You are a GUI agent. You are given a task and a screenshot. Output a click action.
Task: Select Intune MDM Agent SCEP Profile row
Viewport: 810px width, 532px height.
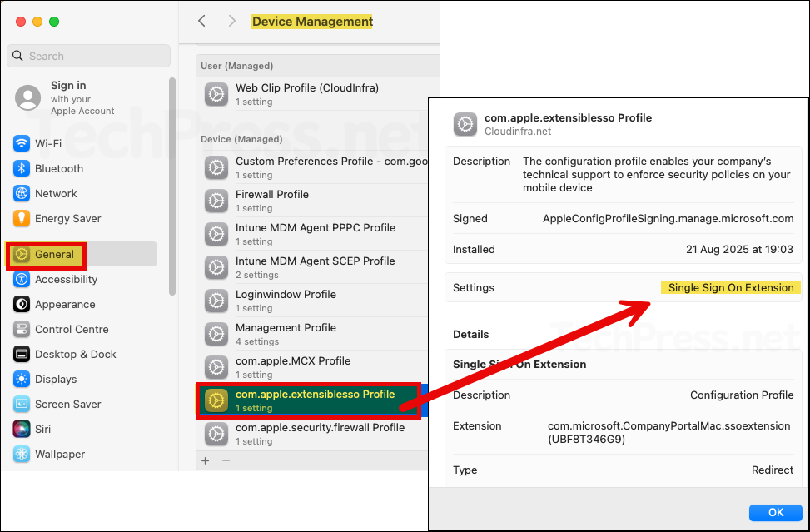point(313,267)
